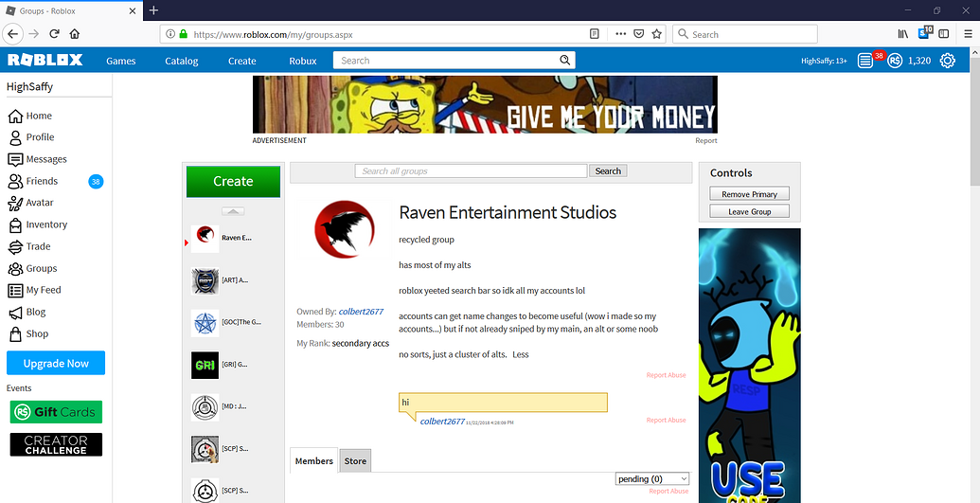Show the browser sidebars icon
This screenshot has width=980, height=503.
click(x=944, y=34)
